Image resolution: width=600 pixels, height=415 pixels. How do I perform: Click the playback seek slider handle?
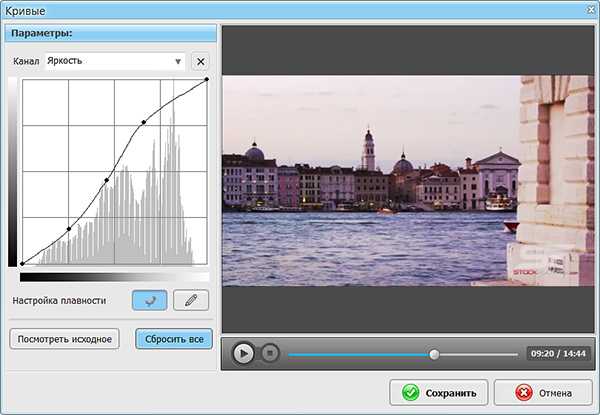tap(434, 354)
